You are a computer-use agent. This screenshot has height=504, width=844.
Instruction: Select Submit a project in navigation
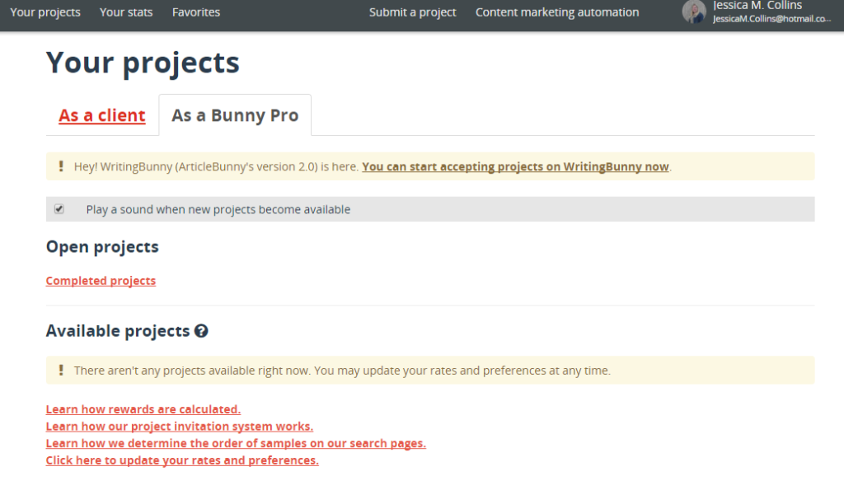(412, 12)
